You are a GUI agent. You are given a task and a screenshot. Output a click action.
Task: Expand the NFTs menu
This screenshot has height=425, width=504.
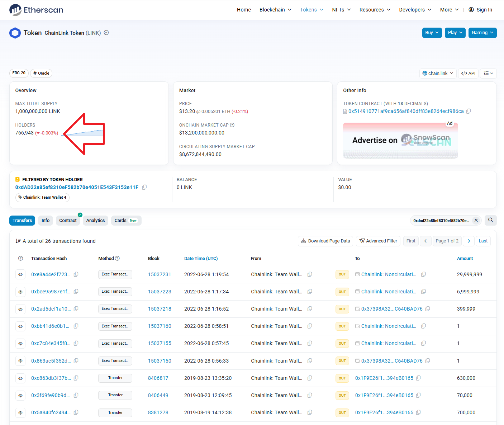coord(341,10)
